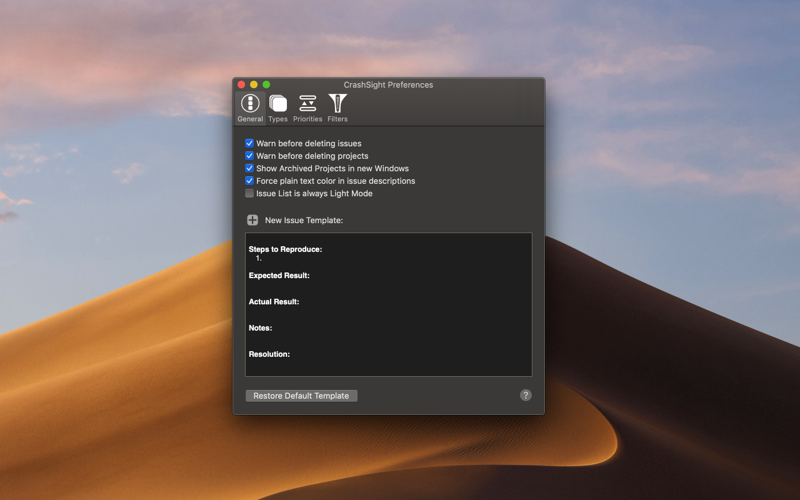The width and height of the screenshot is (800, 500).
Task: Open the General preferences pane
Action: point(250,108)
